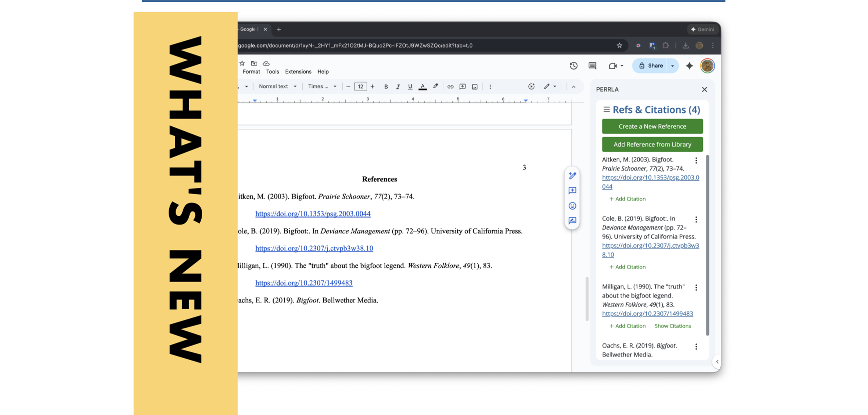Viewport: 868px width, 415px height.
Task: Open the 10.2307/1499483 DOI link in document
Action: click(304, 283)
